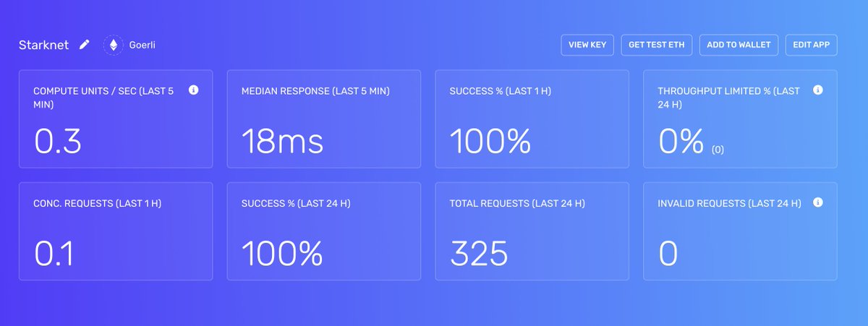
Task: Select the Success % (Last 24 H) label
Action: [x=296, y=204]
